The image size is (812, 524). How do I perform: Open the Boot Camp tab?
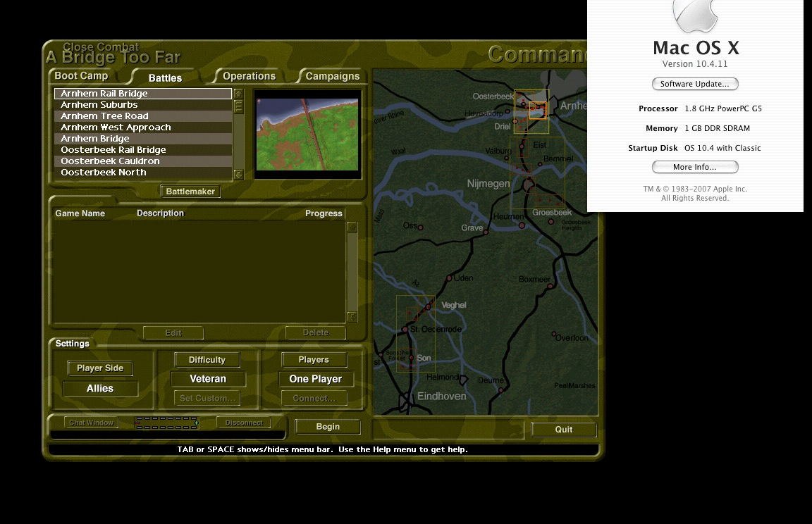click(x=81, y=76)
